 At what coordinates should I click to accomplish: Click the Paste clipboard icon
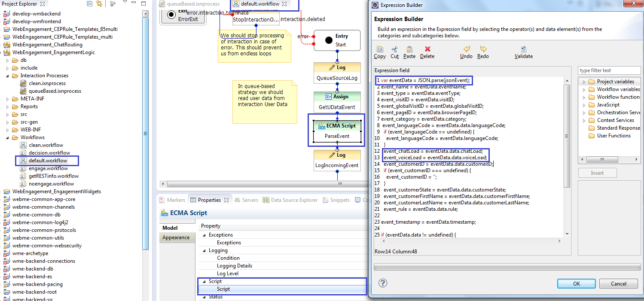(x=409, y=49)
